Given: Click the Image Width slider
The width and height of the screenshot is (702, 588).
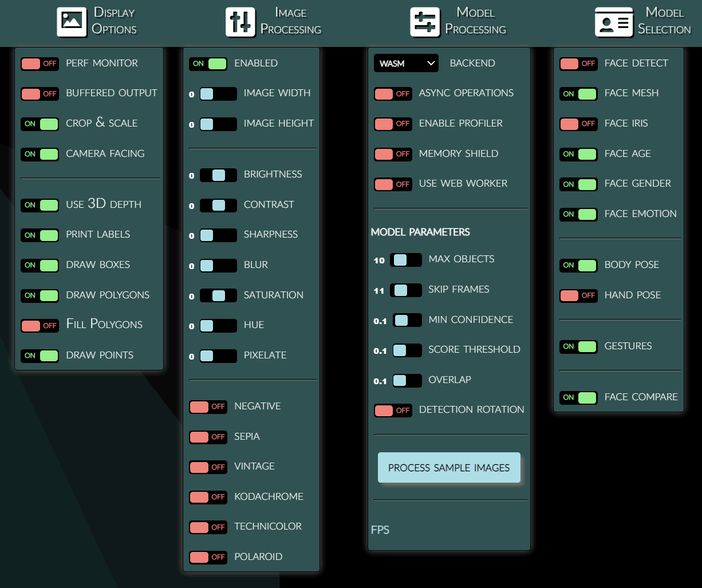Looking at the screenshot, I should click(x=218, y=94).
